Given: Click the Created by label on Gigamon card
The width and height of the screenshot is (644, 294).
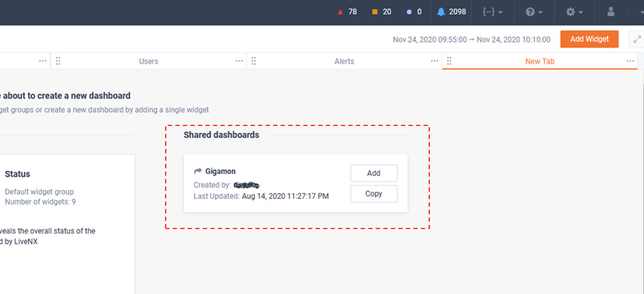Looking at the screenshot, I should (212, 185).
